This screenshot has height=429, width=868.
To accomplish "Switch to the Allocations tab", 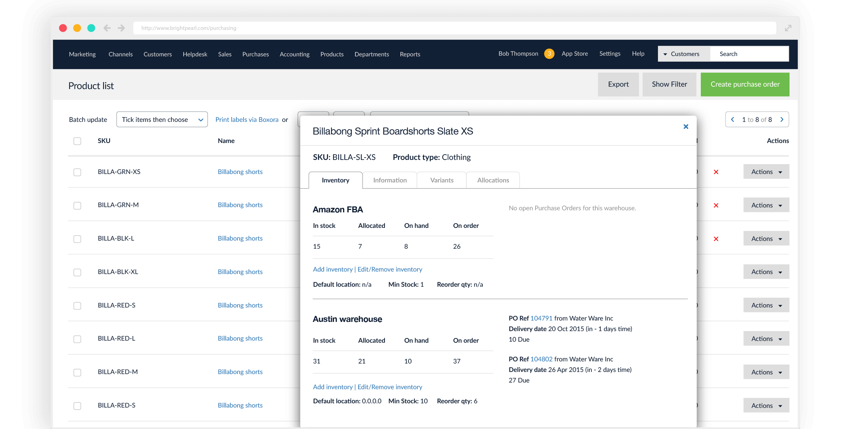I will 493,180.
